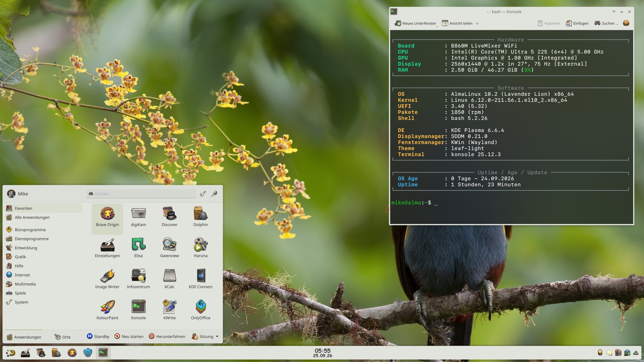This screenshot has height=362, width=644.
Task: Click the Standby button
Action: pos(98,336)
